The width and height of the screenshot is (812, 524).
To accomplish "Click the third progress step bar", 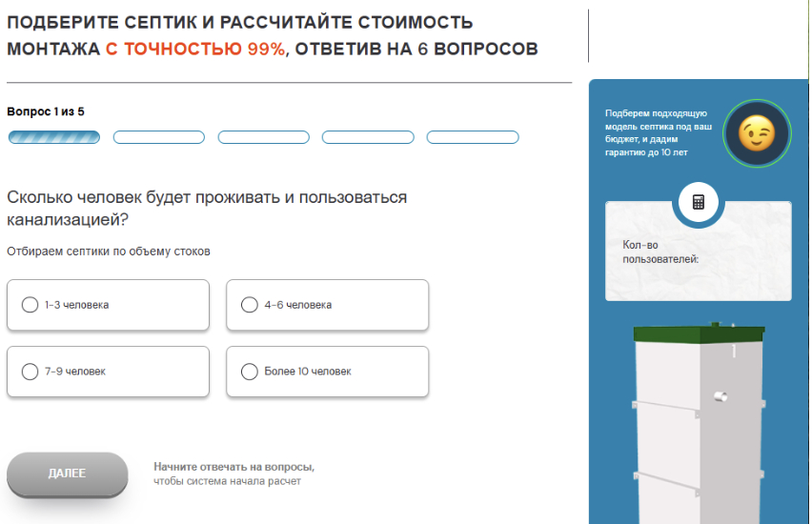I will (x=264, y=137).
